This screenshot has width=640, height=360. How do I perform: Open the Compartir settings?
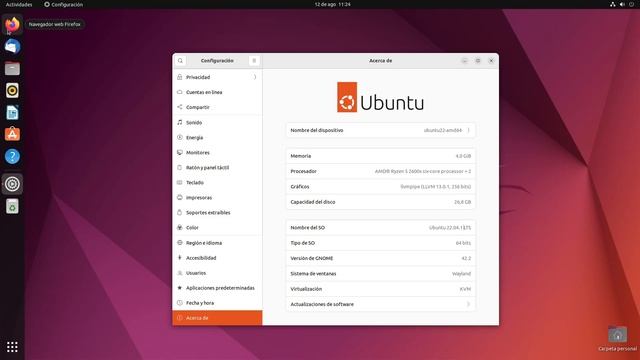[x=217, y=107]
